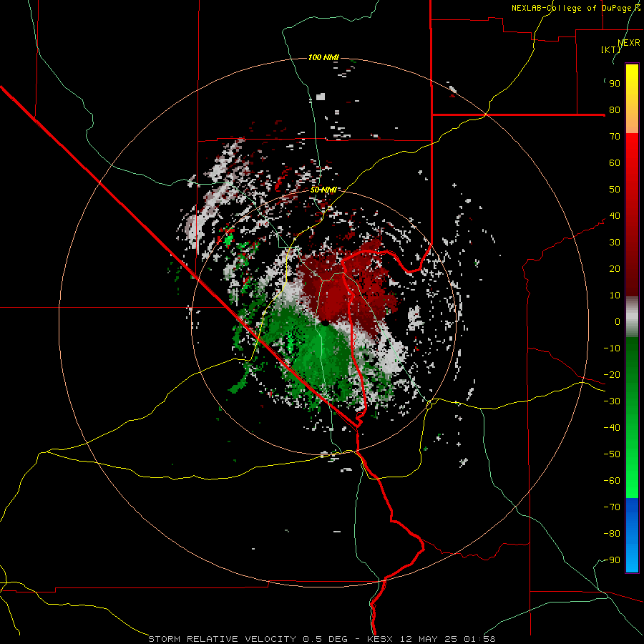Select the 0 scale label
This screenshot has height=644, width=644.
[618, 322]
